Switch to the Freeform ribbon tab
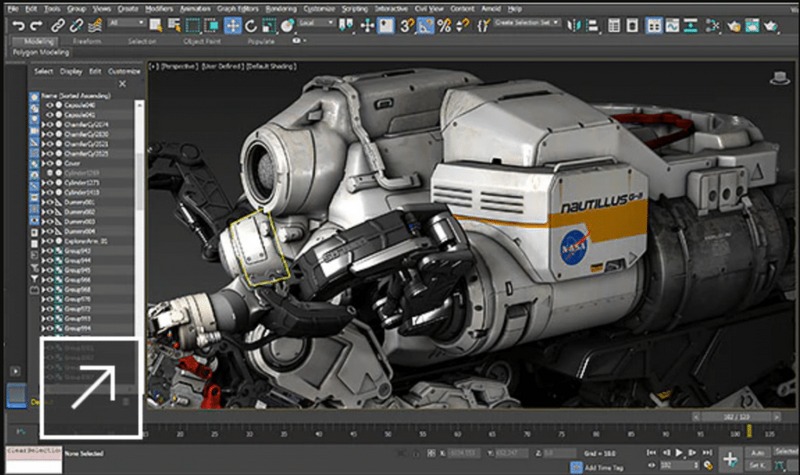The image size is (800, 475). tap(85, 42)
